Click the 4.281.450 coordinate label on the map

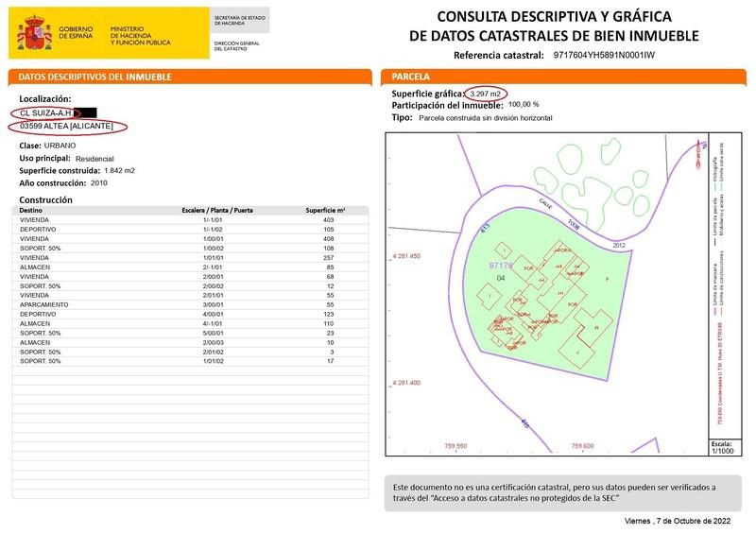coord(406,256)
